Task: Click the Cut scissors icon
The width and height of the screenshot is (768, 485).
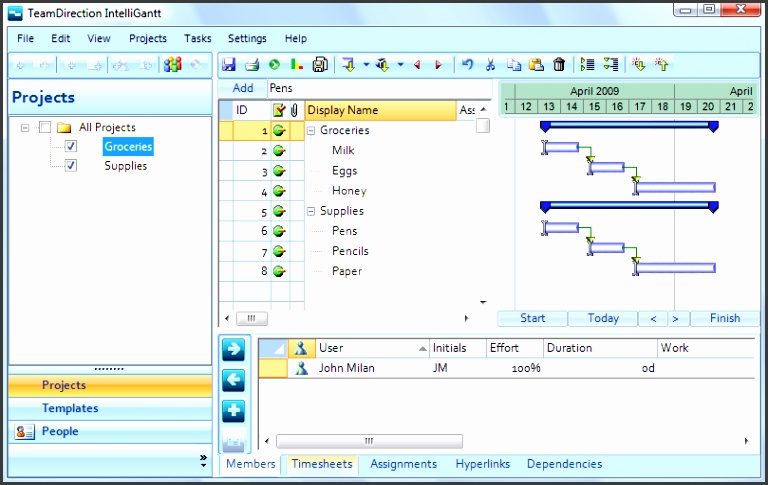Action: (x=490, y=65)
